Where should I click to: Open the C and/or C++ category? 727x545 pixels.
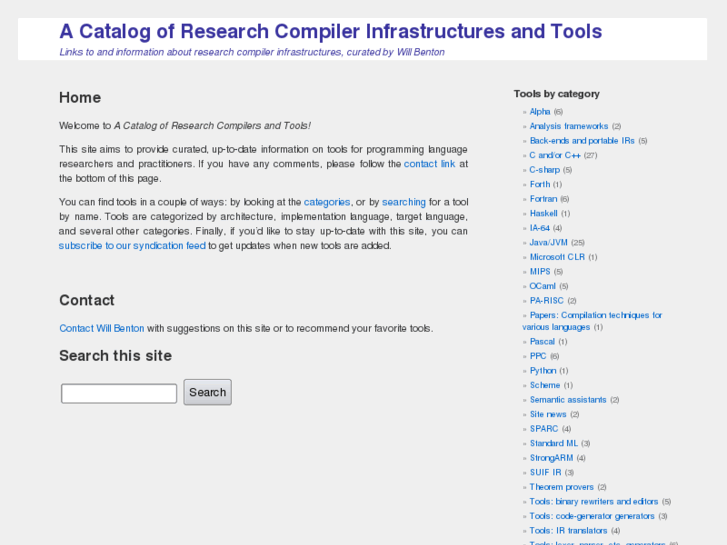(x=555, y=155)
